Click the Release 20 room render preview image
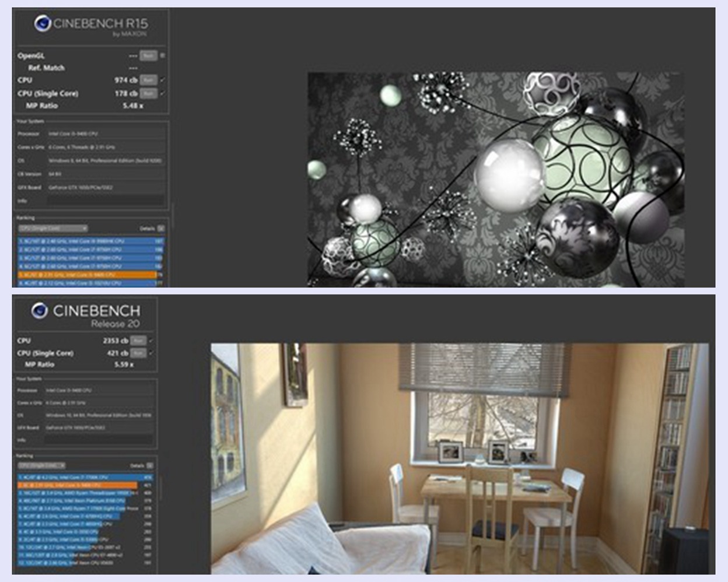This screenshot has height=582, width=728. pyautogui.click(x=460, y=458)
